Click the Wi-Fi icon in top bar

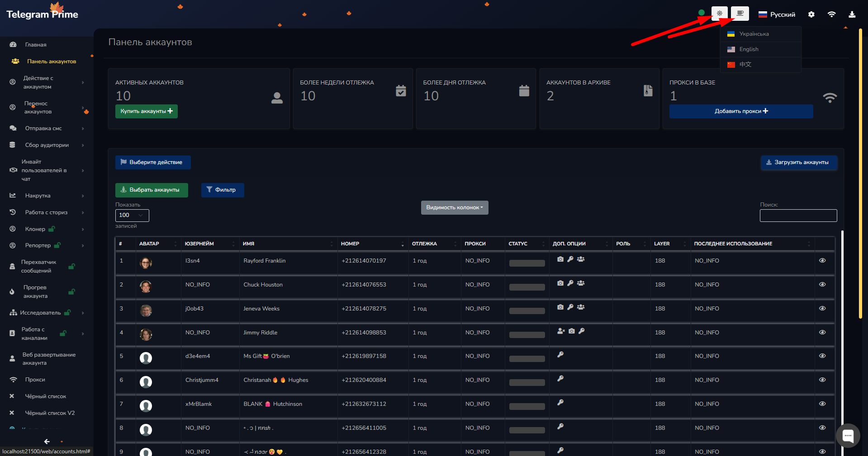coord(831,14)
